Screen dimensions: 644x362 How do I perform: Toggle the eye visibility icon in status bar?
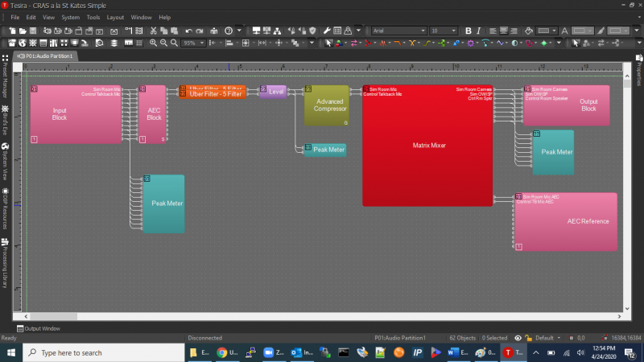pos(518,338)
